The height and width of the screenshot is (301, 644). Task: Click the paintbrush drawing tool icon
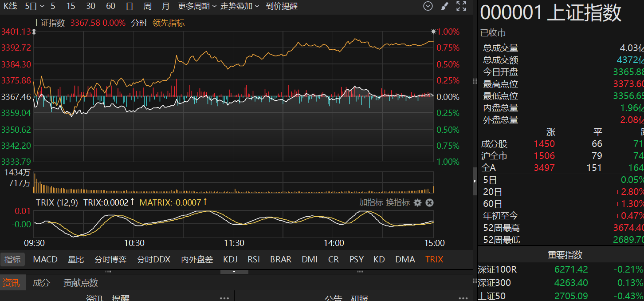444,6
